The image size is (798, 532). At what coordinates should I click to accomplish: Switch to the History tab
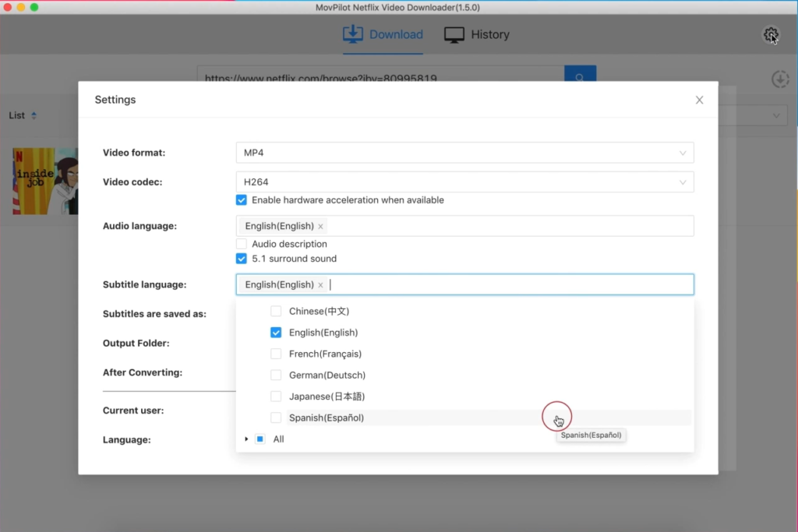click(476, 35)
